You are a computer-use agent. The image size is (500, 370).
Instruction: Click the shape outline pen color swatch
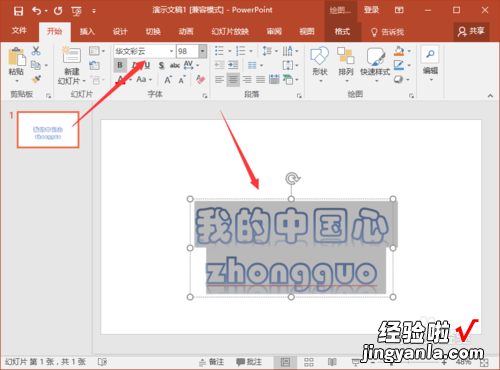[399, 65]
